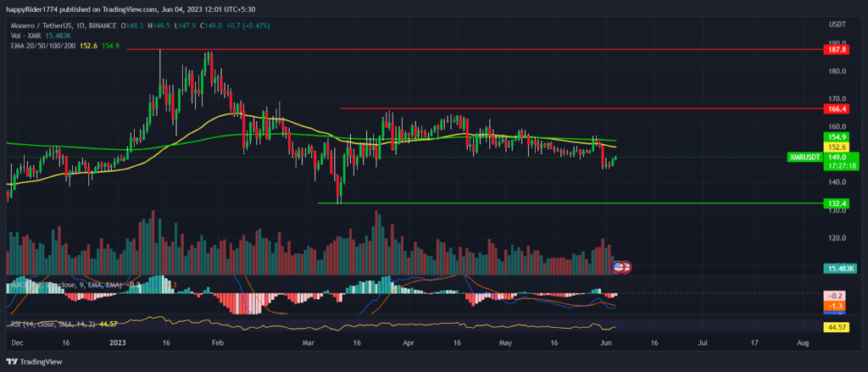Click May on the time axis
This screenshot has height=372, width=868.
pos(505,343)
